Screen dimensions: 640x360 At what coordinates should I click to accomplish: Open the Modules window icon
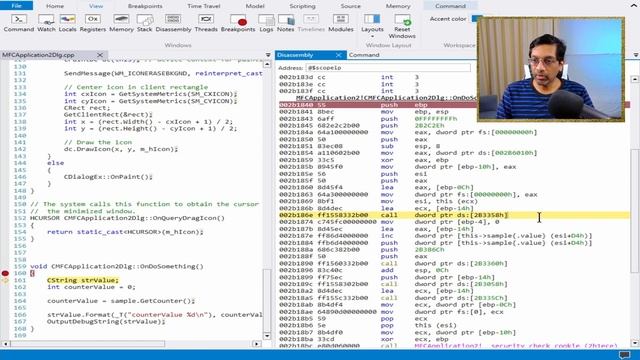tap(341, 23)
